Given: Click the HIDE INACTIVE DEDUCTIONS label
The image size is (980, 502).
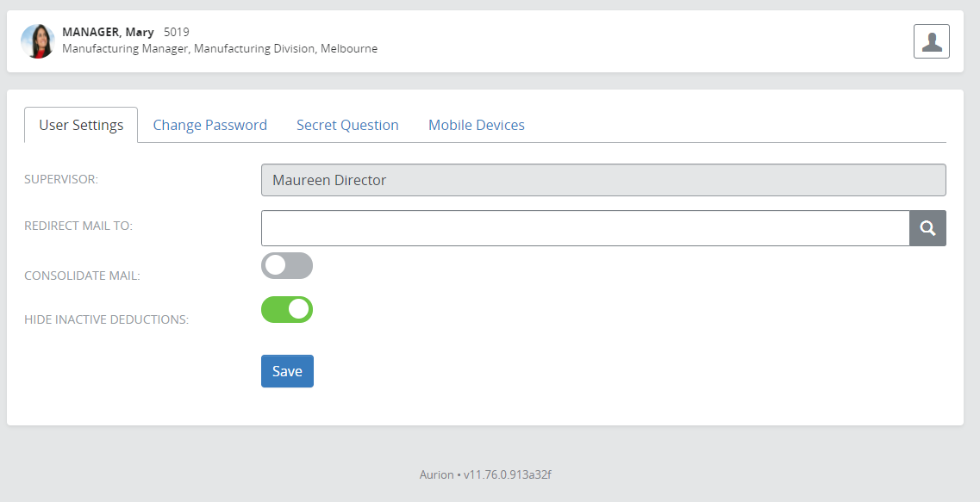Looking at the screenshot, I should click(106, 319).
